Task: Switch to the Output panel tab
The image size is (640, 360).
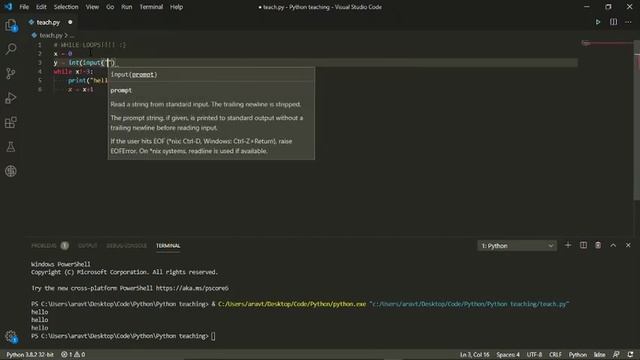Action: 87,245
